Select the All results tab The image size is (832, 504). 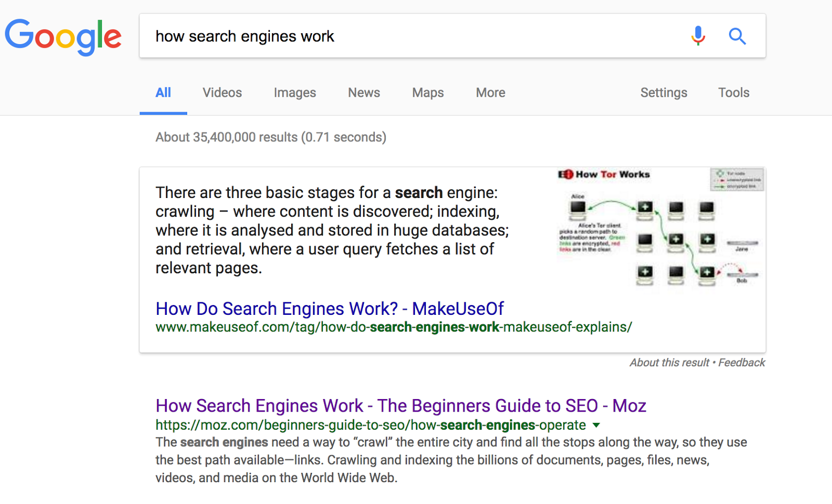(163, 92)
